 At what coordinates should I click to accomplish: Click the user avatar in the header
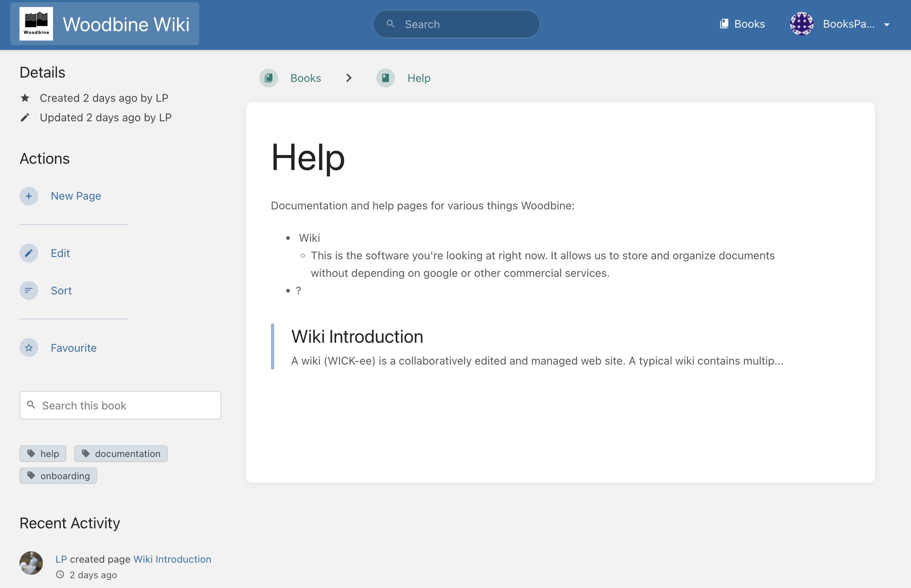tap(801, 24)
